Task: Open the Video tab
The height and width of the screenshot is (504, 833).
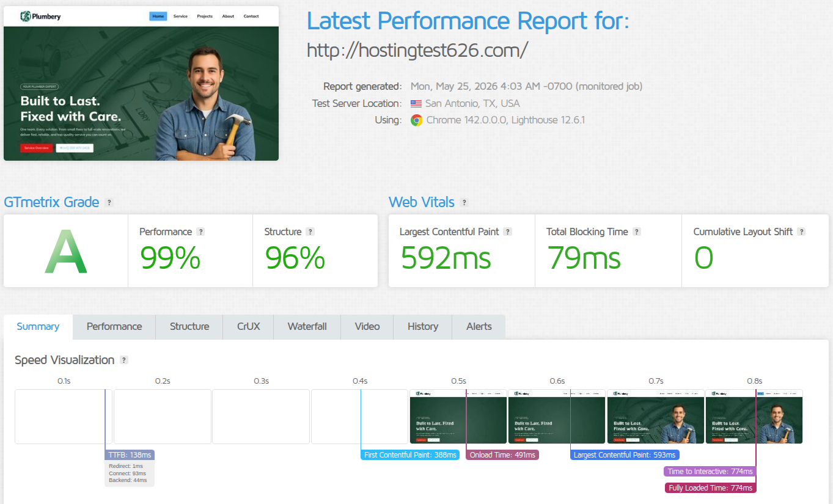Action: 367,327
